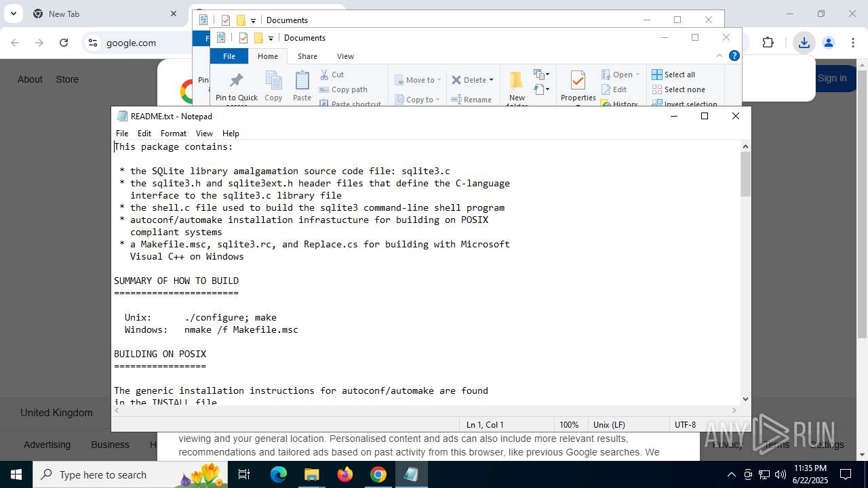The height and width of the screenshot is (488, 868).
Task: Open the Business footer link
Action: (x=110, y=445)
